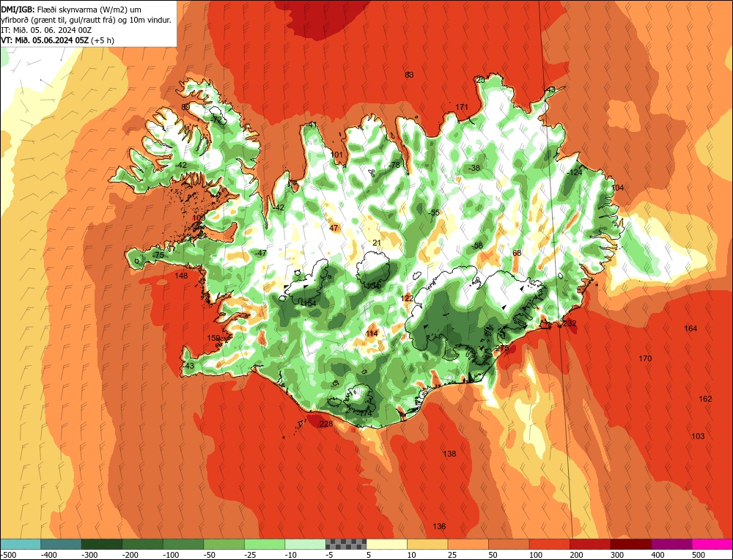Click the value 232 on the southeast coast

click(x=570, y=323)
